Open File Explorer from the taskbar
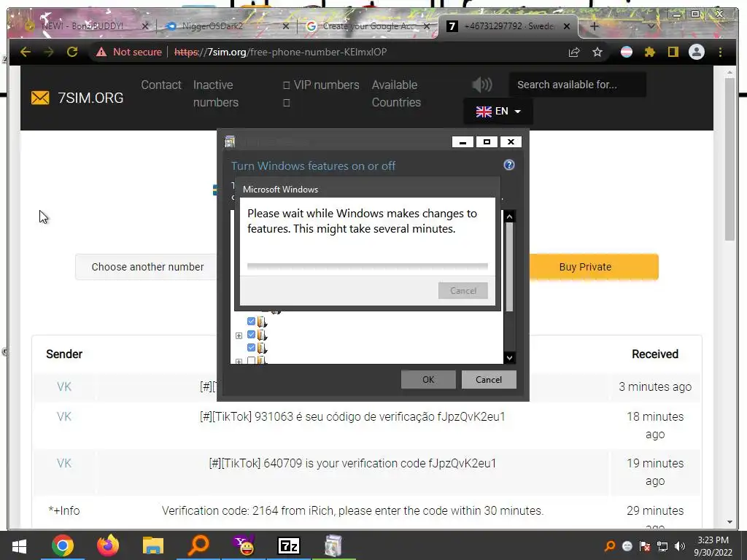Viewport: 747px width, 560px height. pos(153,545)
